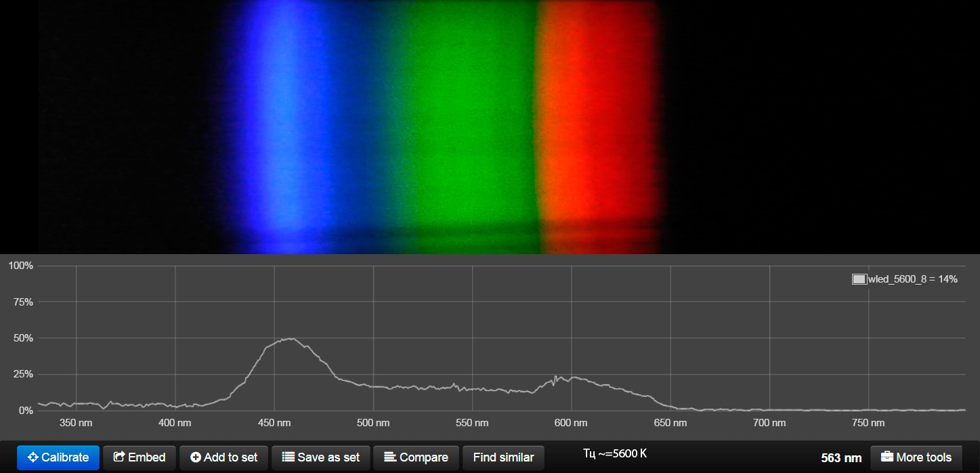This screenshot has width=980, height=473.
Task: Select the wled_5600_8 = 14% legend label
Action: click(x=912, y=279)
